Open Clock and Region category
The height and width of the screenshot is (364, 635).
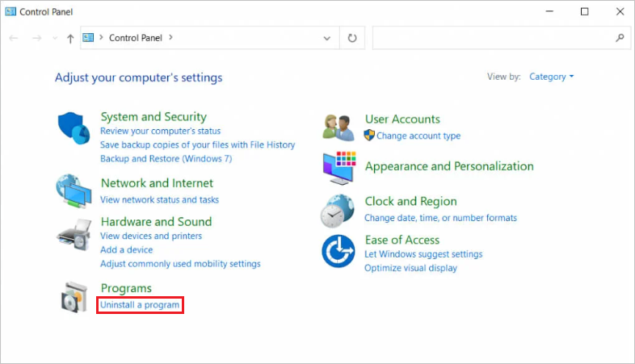410,202
